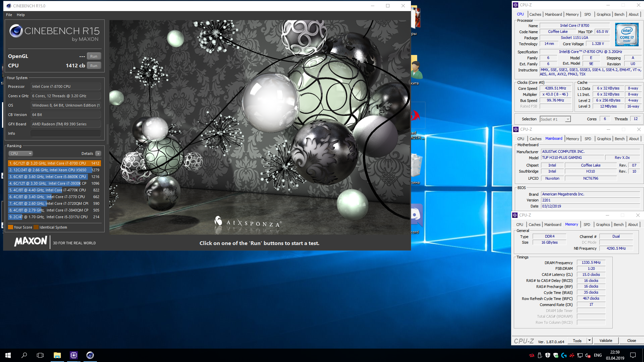Switch to CPU-Z taskbar icon

(73, 355)
